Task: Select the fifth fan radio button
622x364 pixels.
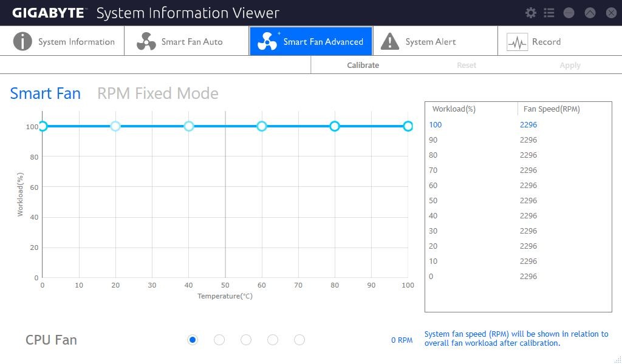Action: [x=299, y=340]
